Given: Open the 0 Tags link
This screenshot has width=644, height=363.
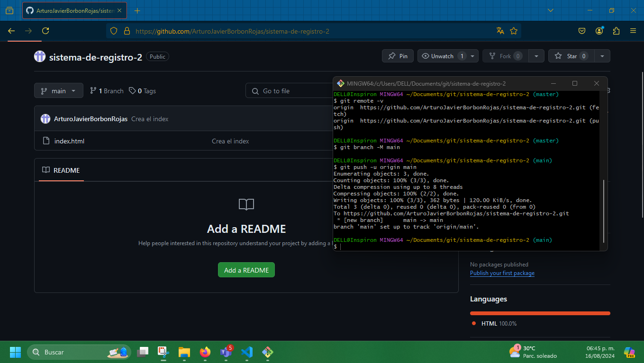Looking at the screenshot, I should pyautogui.click(x=143, y=91).
